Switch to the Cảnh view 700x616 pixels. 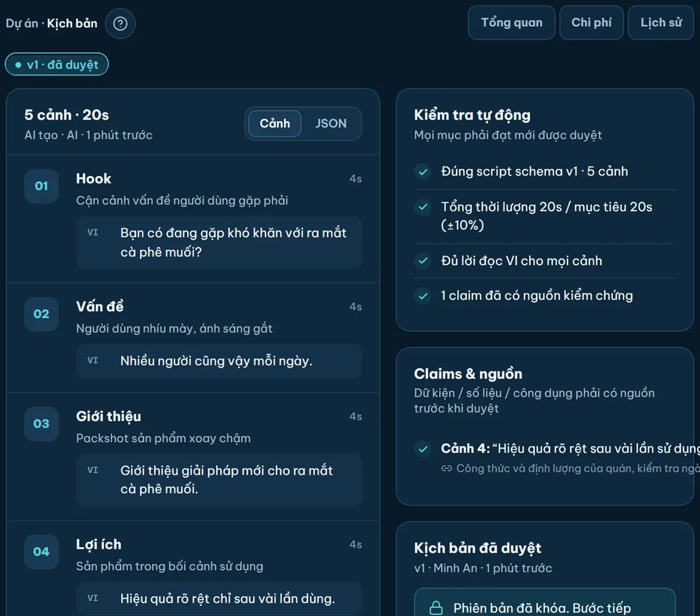point(275,124)
